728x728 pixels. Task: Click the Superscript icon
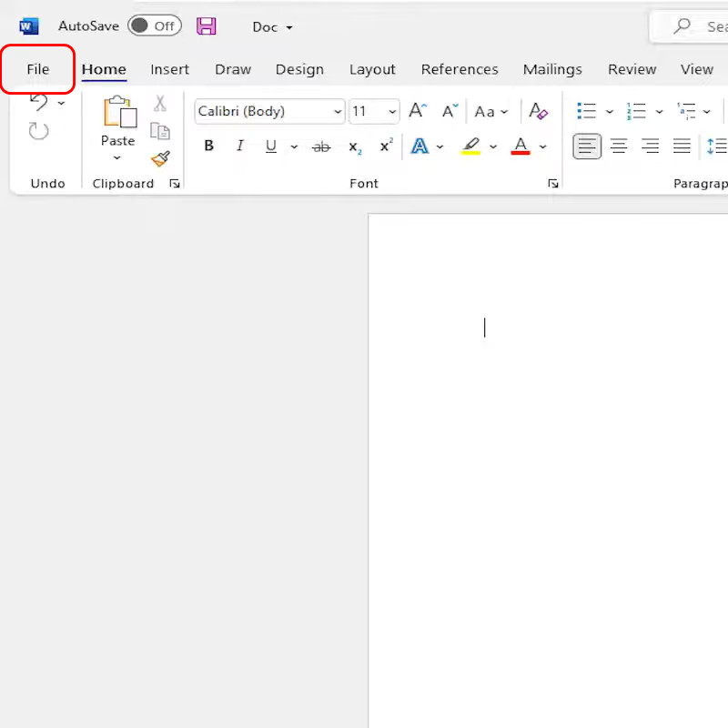(386, 146)
